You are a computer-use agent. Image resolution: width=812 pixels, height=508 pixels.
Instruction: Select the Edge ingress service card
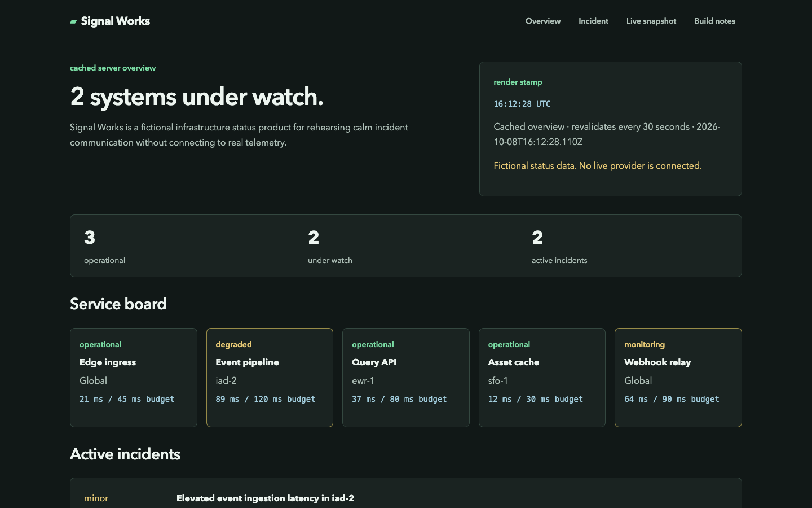[x=134, y=378]
